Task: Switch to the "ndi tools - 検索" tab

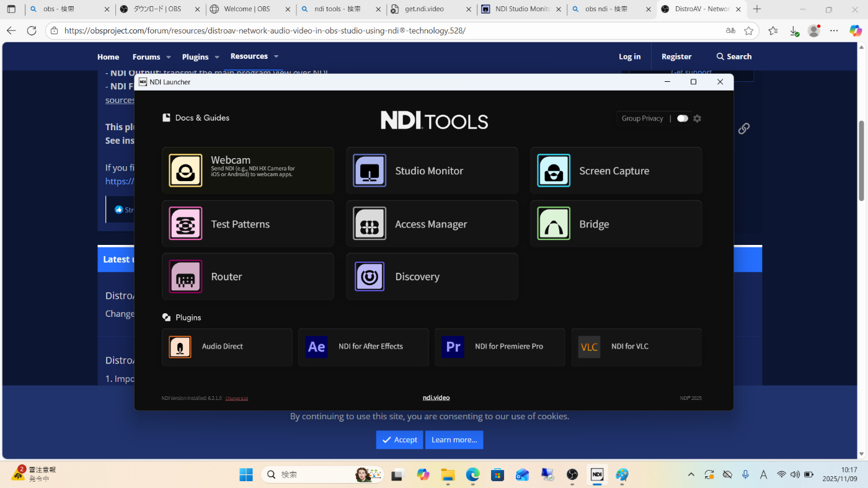Action: [x=340, y=9]
